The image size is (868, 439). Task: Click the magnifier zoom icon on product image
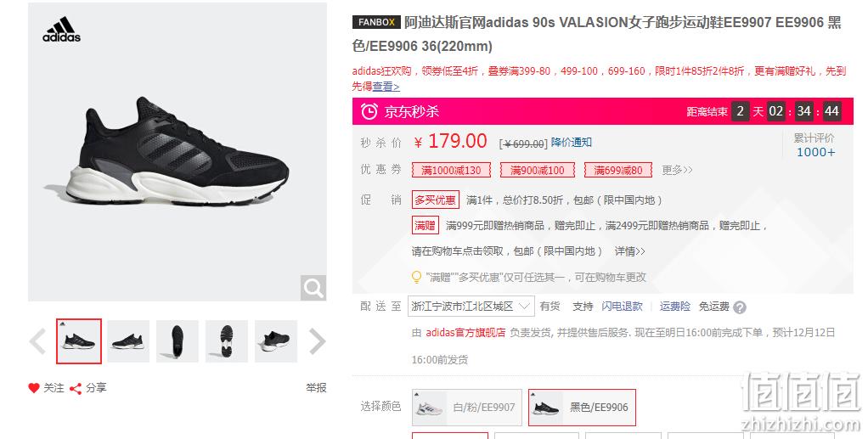(x=313, y=288)
